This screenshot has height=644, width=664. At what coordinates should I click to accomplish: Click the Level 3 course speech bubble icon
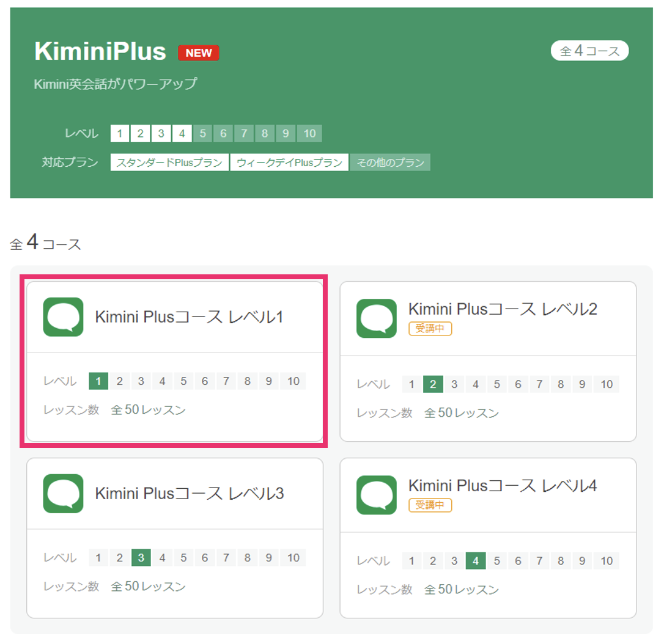pos(63,493)
